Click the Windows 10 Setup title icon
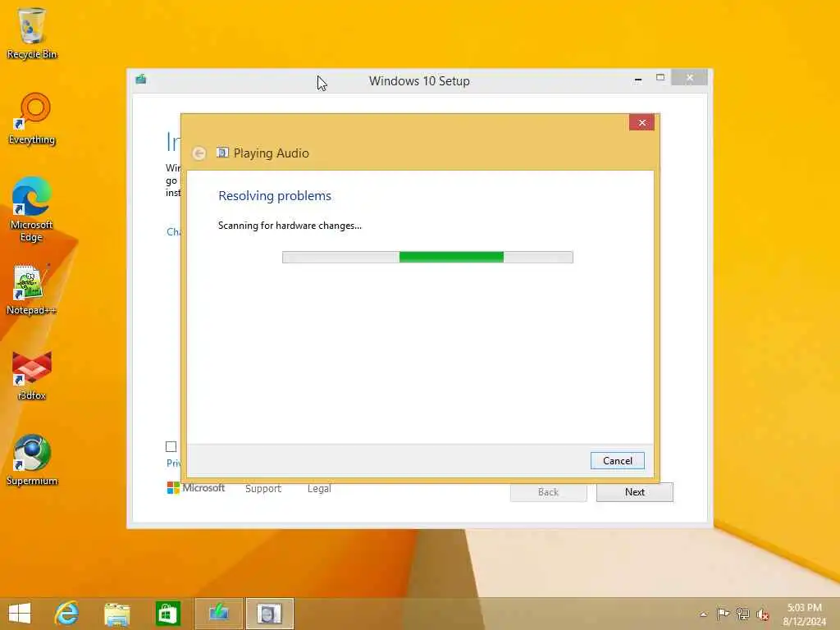 coord(141,80)
